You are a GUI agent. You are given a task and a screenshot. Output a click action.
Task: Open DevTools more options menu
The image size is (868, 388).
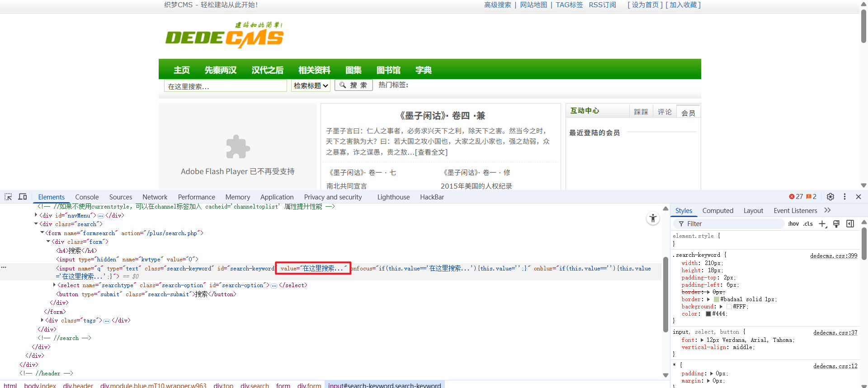[x=844, y=197]
